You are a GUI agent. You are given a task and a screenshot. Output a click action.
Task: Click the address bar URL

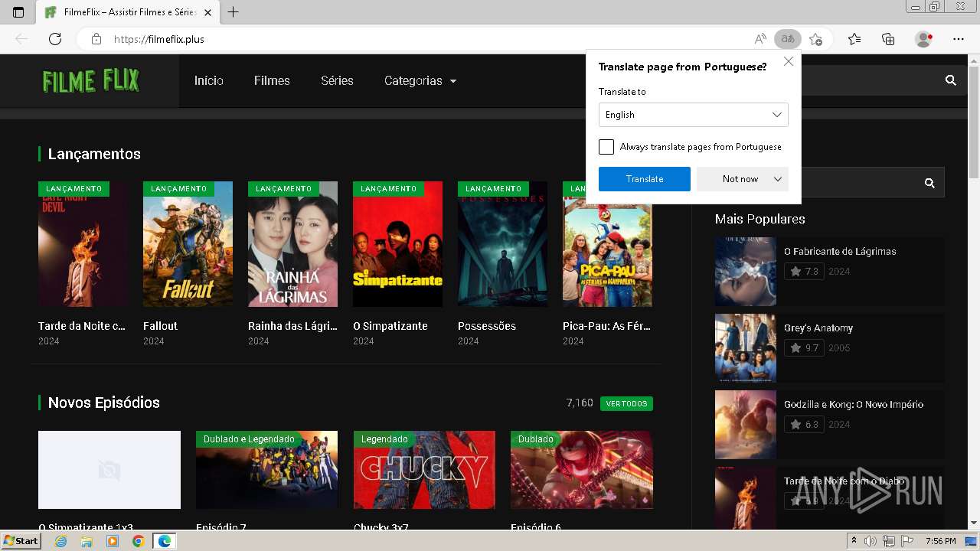159,39
